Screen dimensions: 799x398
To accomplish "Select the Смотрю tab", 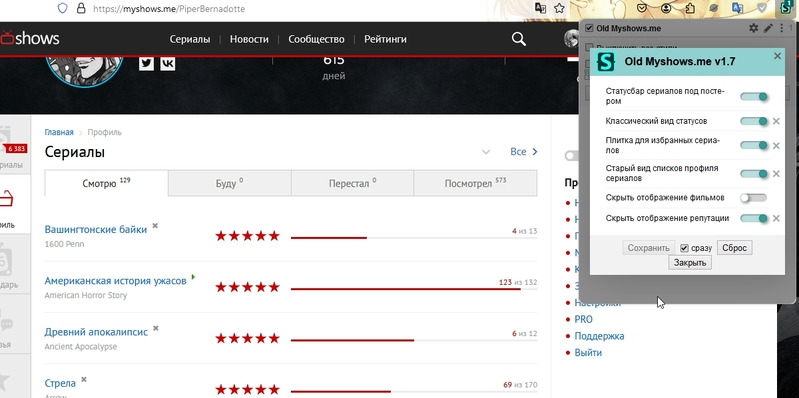I will (x=106, y=183).
